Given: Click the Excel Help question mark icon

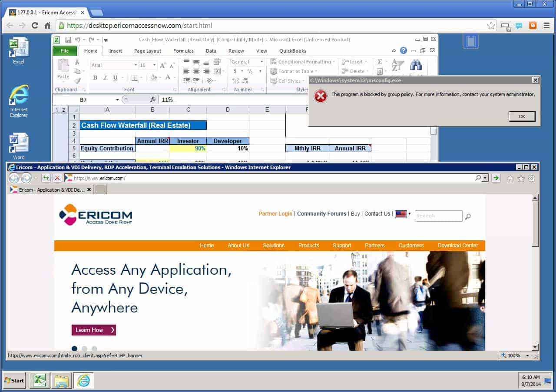Looking at the screenshot, I should pyautogui.click(x=404, y=51).
